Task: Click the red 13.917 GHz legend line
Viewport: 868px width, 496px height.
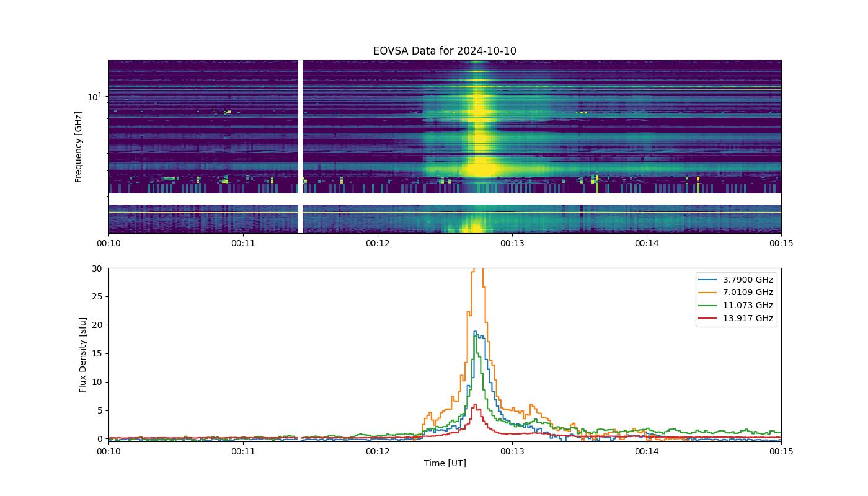Action: [709, 319]
